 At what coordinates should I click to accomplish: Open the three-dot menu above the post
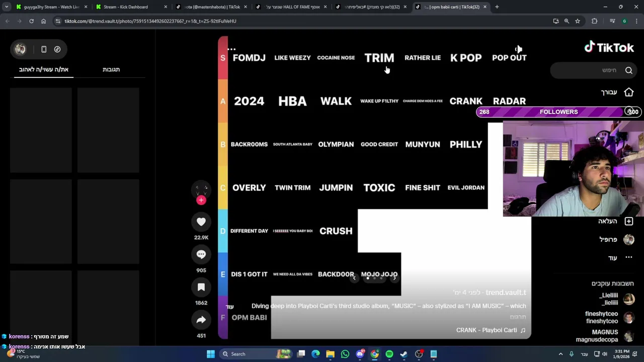click(231, 49)
